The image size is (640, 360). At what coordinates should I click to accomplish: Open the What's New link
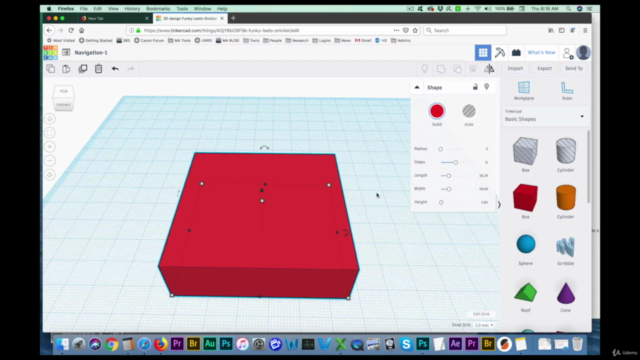tap(541, 53)
